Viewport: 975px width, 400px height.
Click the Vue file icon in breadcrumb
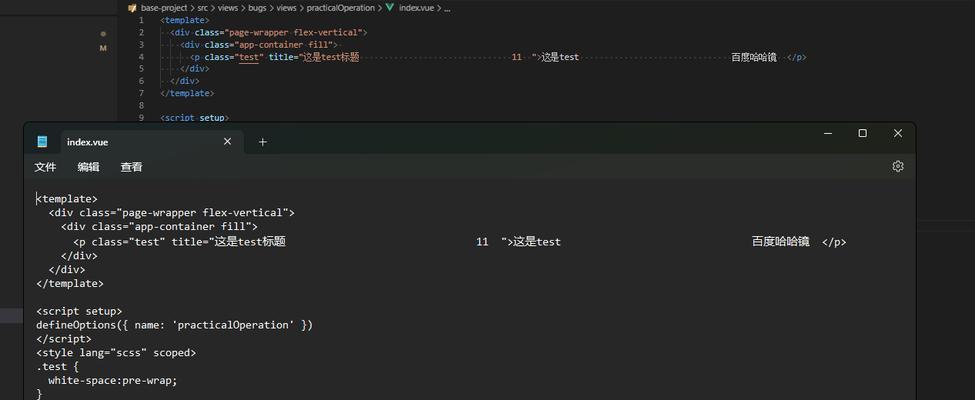coord(390,8)
